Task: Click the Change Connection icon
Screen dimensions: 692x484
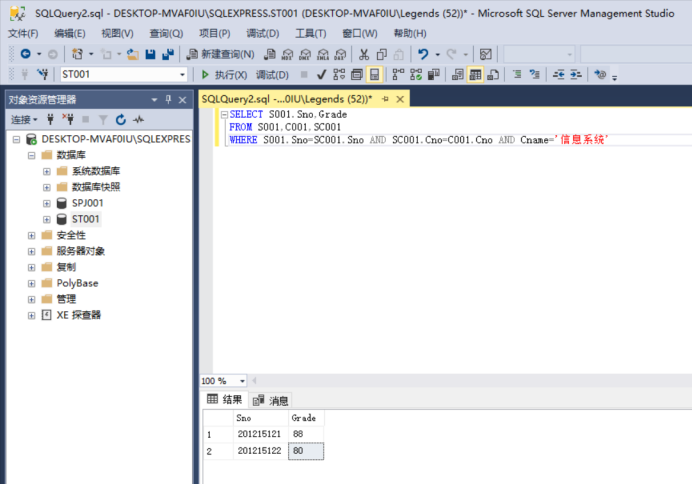Action: (x=43, y=74)
